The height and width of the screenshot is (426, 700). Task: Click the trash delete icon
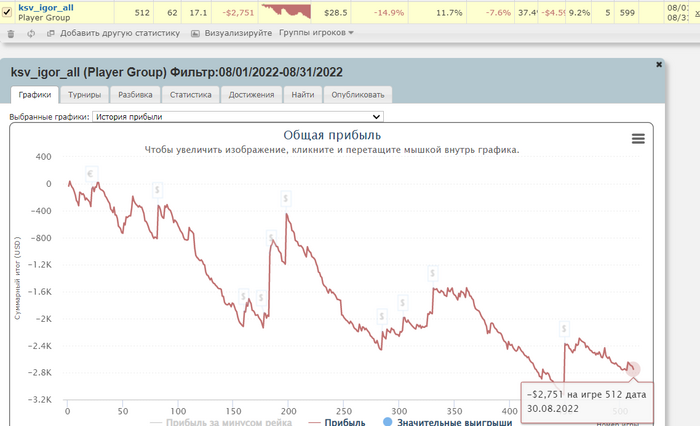pyautogui.click(x=11, y=33)
